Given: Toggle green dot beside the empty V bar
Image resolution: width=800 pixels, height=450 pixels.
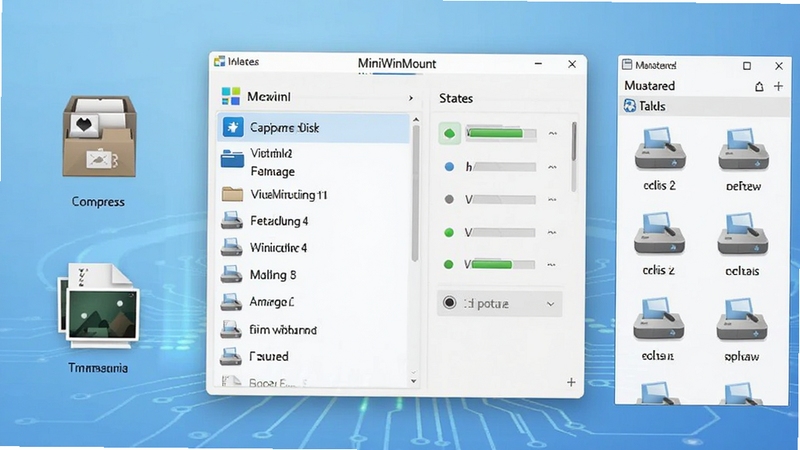Looking at the screenshot, I should pyautogui.click(x=449, y=233).
